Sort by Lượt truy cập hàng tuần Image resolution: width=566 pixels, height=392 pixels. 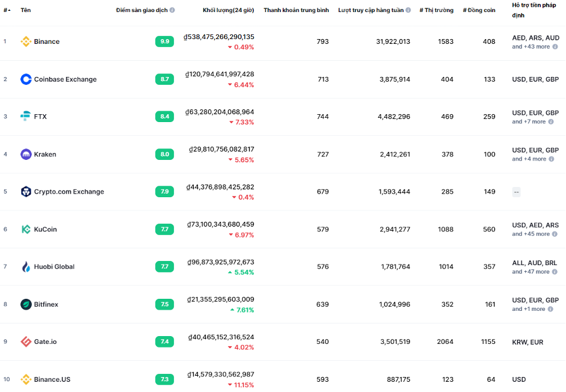[x=371, y=10]
